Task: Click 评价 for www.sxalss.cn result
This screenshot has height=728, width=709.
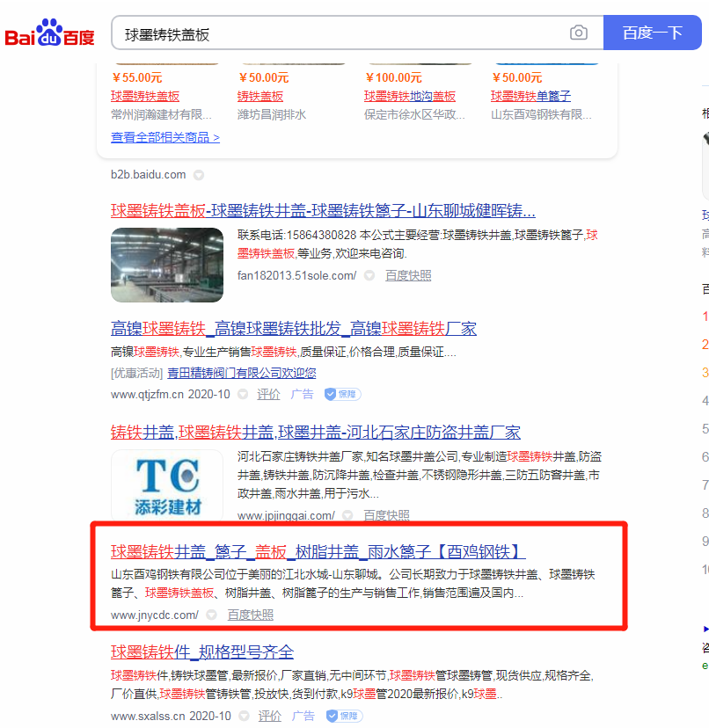Action: click(270, 716)
